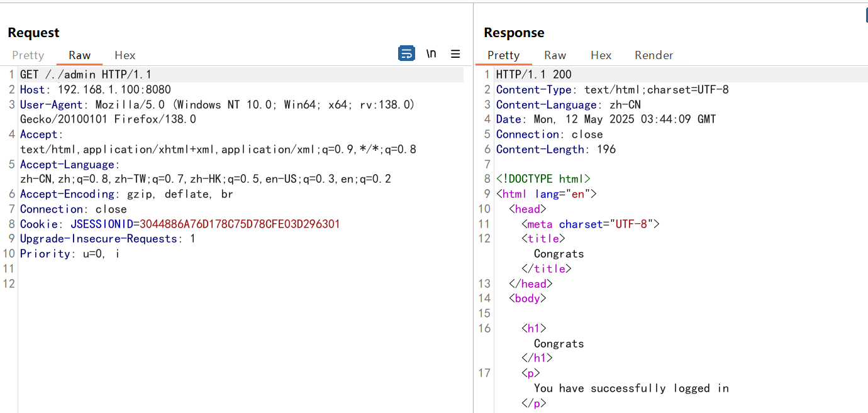Screen dimensions: 868x413
Task: Click the <!DOCTYPE html> line
Action: pyautogui.click(x=543, y=179)
